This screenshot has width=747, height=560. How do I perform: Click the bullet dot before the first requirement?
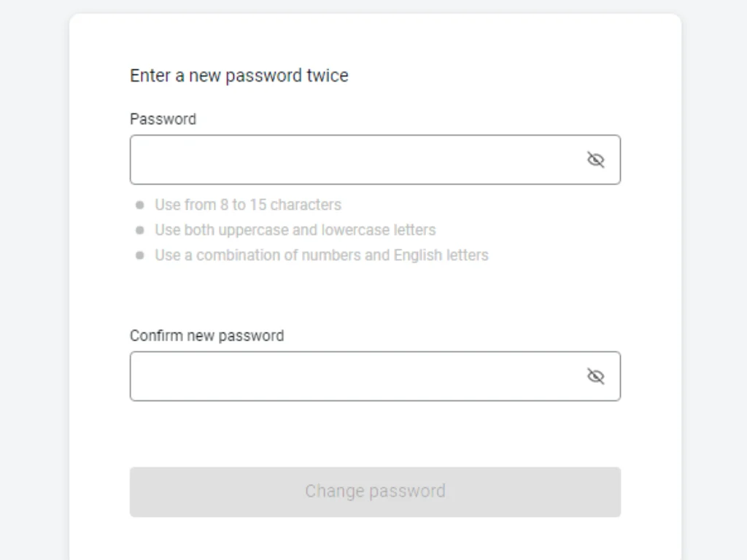pos(139,205)
